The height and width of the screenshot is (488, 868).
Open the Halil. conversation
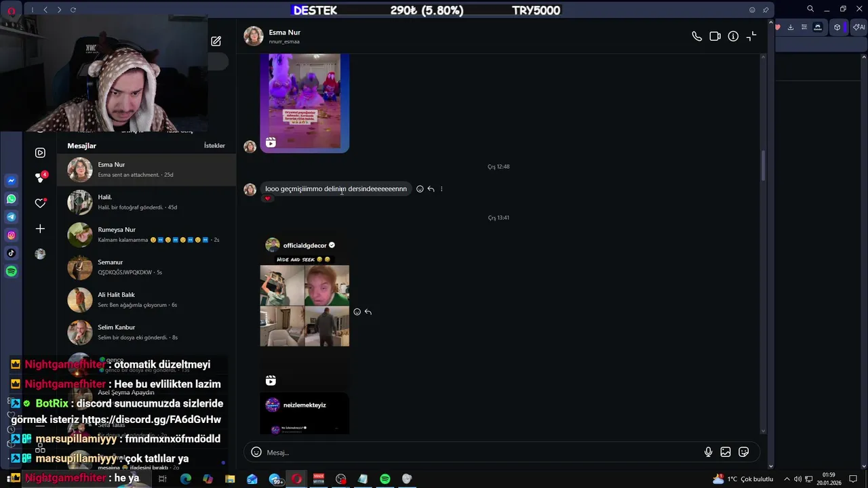(x=146, y=202)
